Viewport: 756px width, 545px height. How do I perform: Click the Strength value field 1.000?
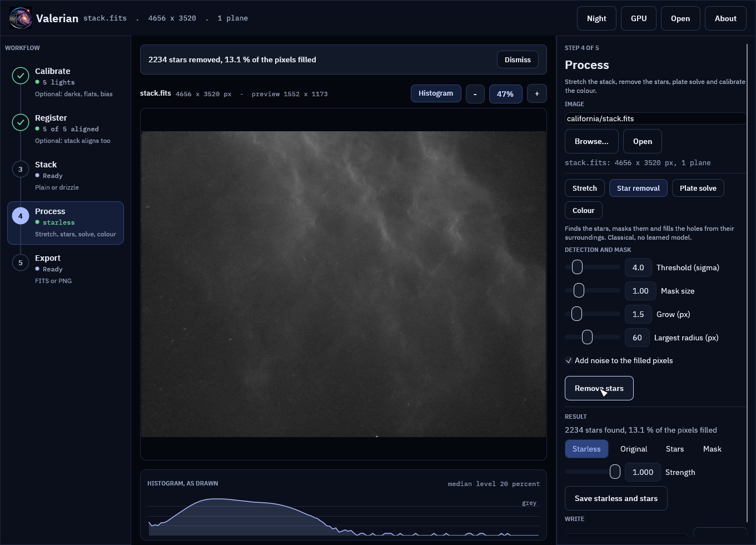tap(643, 472)
